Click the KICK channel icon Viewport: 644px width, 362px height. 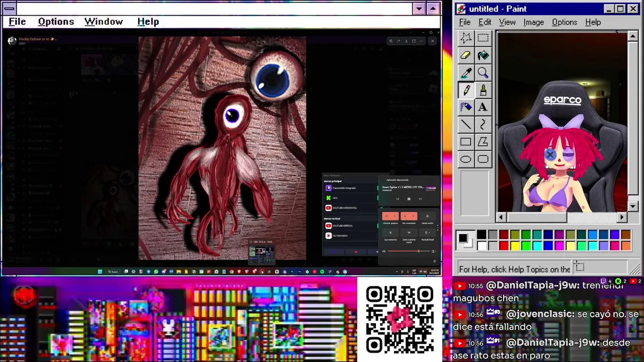pyautogui.click(x=329, y=198)
